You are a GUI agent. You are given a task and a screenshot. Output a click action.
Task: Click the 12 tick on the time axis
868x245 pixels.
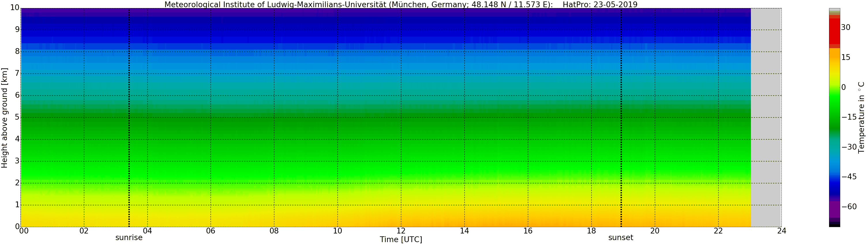[x=401, y=231]
